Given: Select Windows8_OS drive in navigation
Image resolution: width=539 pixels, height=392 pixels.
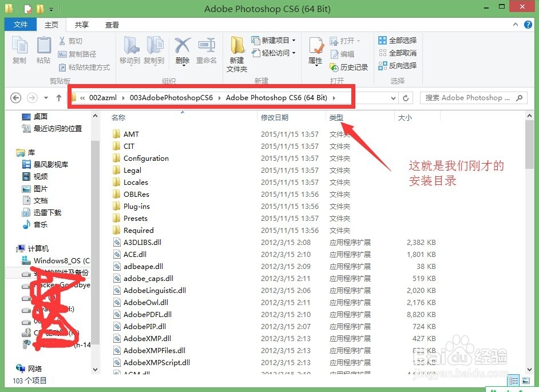Looking at the screenshot, I should (56, 260).
